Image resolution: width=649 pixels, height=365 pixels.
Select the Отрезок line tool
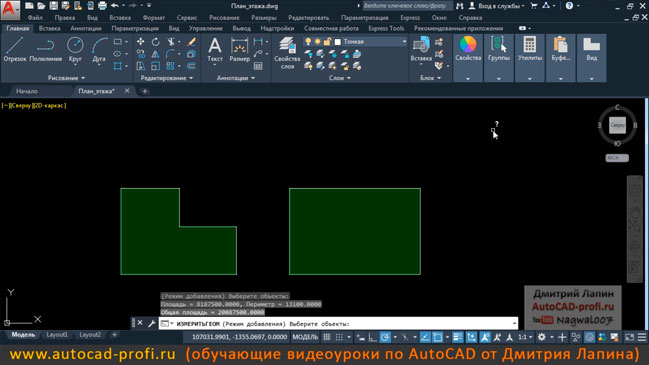[15, 49]
